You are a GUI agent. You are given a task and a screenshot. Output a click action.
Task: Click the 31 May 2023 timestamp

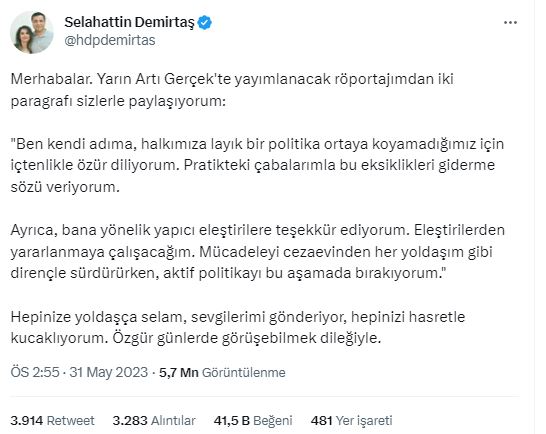point(109,372)
